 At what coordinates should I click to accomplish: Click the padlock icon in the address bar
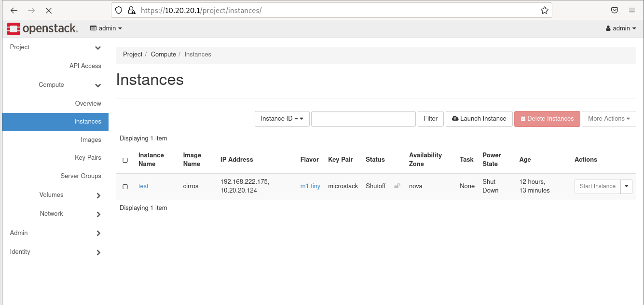(x=131, y=10)
